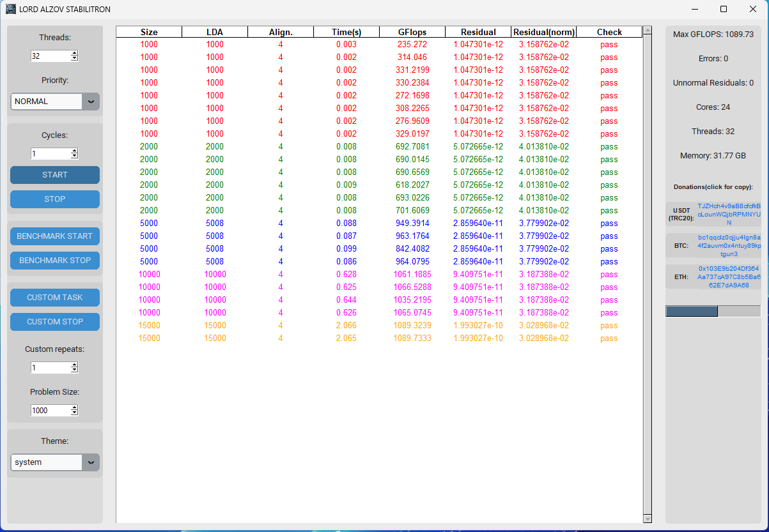Click the GFlops value 618.2027

pyautogui.click(x=412, y=185)
